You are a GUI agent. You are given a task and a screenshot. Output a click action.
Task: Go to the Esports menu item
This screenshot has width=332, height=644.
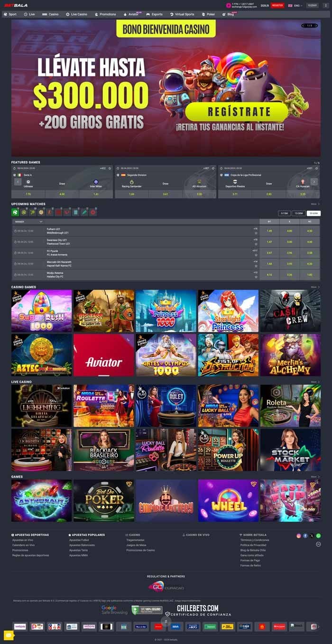[x=154, y=14]
